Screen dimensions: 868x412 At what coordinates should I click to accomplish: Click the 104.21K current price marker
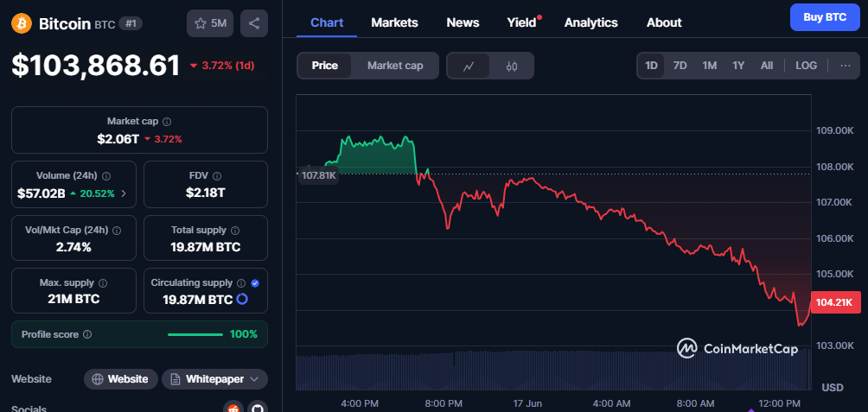click(x=837, y=302)
